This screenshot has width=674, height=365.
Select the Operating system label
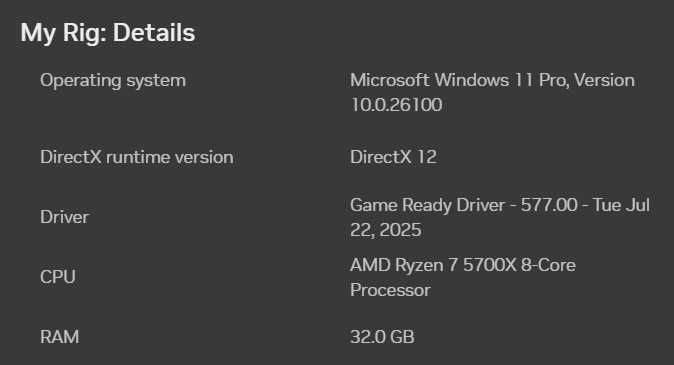[x=113, y=81]
